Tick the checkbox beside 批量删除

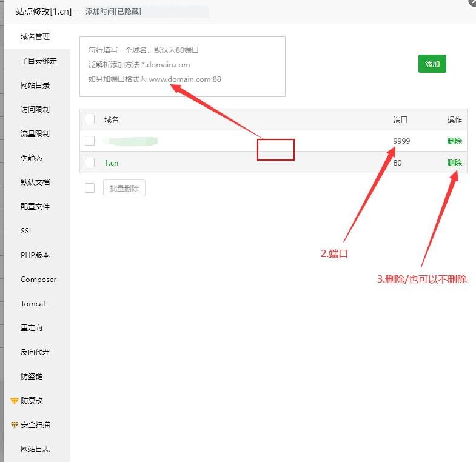[90, 188]
